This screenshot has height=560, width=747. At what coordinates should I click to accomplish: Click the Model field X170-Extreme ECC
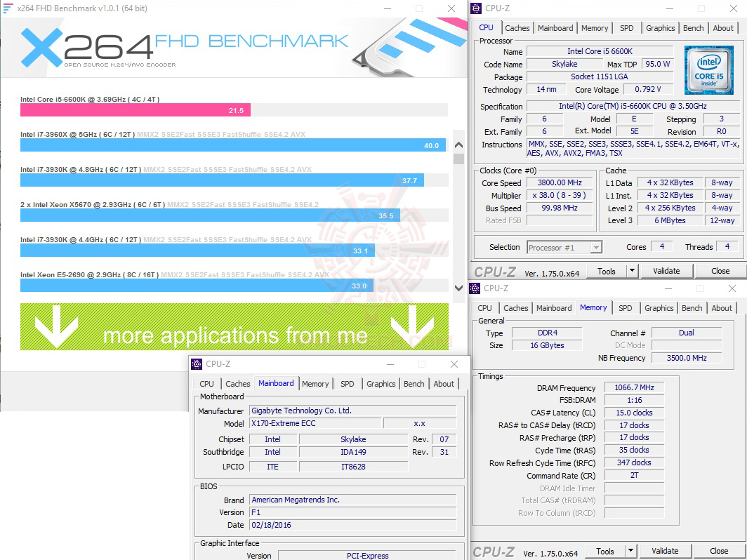315,423
